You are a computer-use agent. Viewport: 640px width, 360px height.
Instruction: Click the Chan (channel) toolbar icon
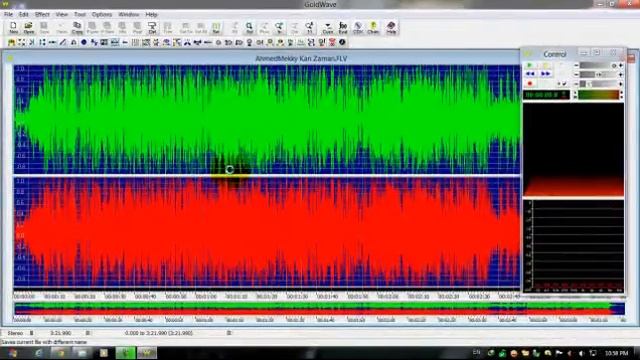coord(373,28)
